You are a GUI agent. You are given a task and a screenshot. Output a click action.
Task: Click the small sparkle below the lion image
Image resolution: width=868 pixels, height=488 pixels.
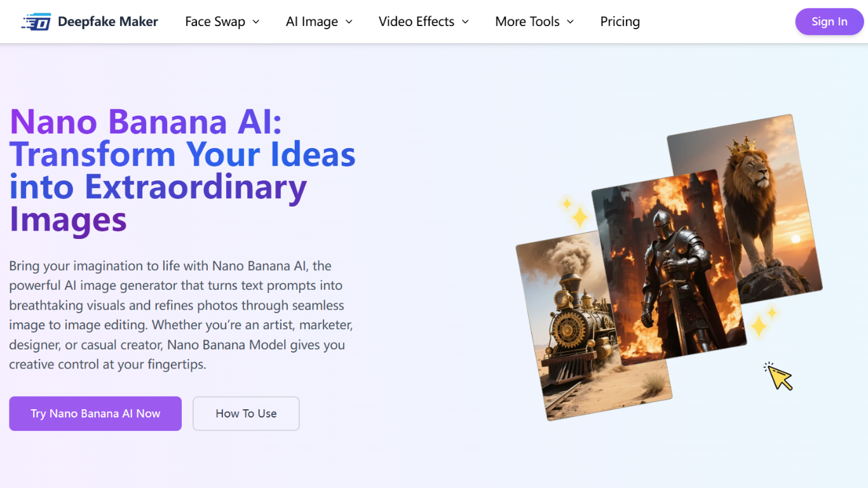(772, 312)
